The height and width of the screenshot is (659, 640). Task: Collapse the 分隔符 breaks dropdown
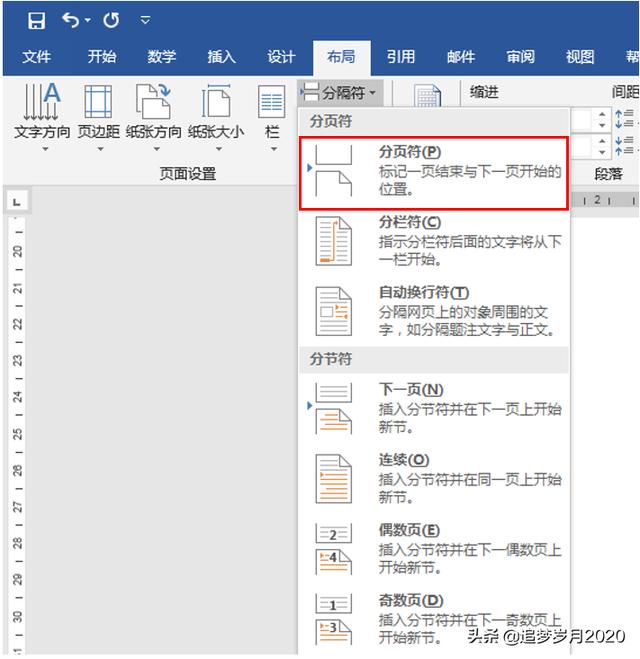340,92
